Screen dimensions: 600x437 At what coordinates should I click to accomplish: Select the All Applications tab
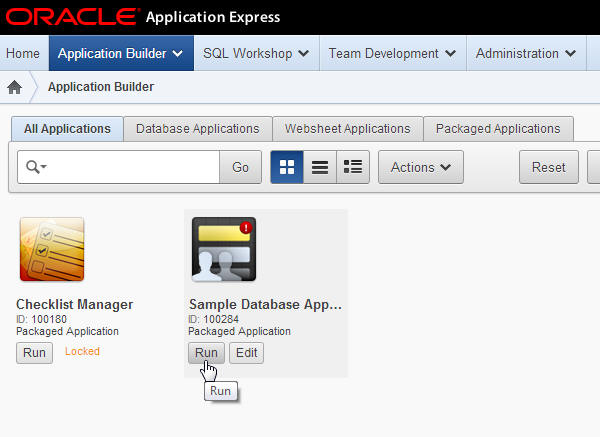click(67, 129)
